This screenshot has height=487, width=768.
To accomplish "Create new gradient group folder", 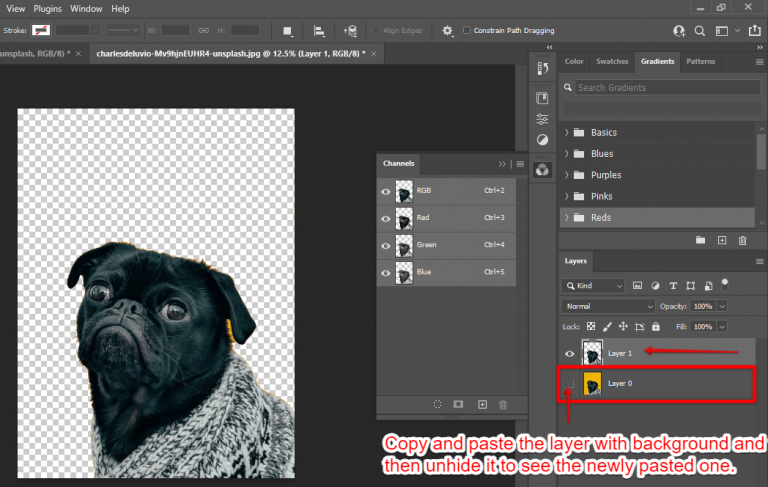I will pyautogui.click(x=698, y=240).
